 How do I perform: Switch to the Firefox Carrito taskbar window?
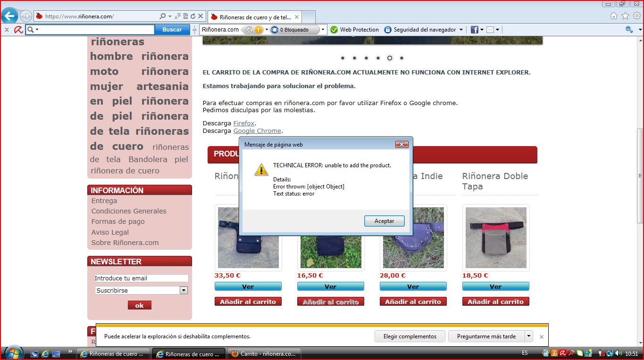click(264, 353)
